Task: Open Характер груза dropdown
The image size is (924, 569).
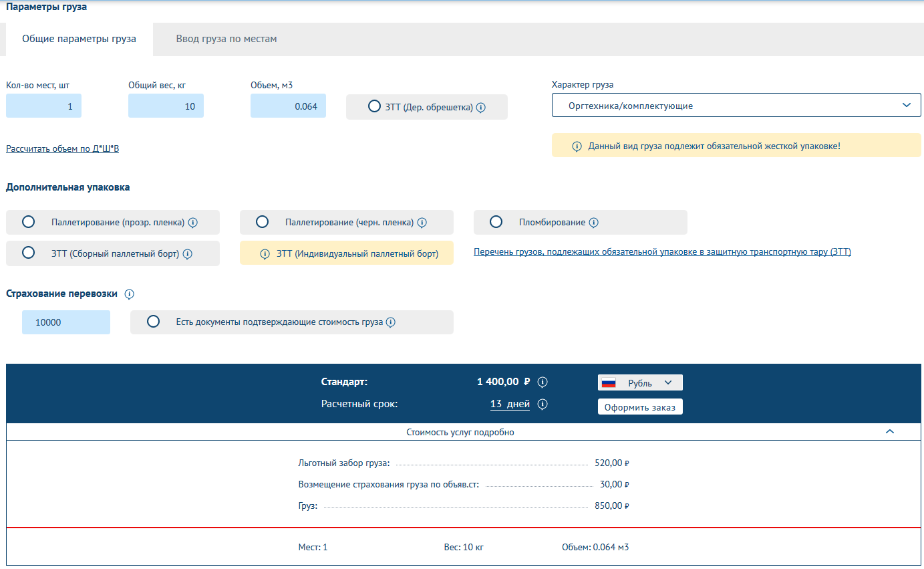Action: click(736, 106)
